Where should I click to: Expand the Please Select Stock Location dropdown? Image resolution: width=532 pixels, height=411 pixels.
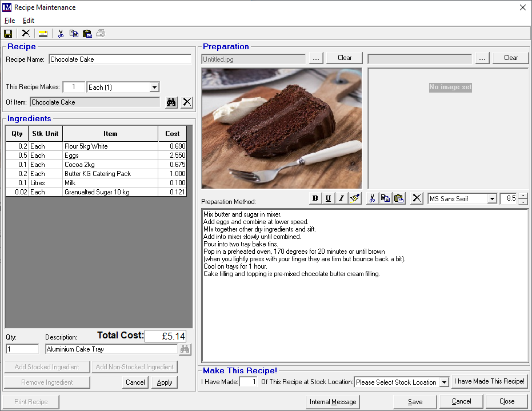pyautogui.click(x=444, y=382)
